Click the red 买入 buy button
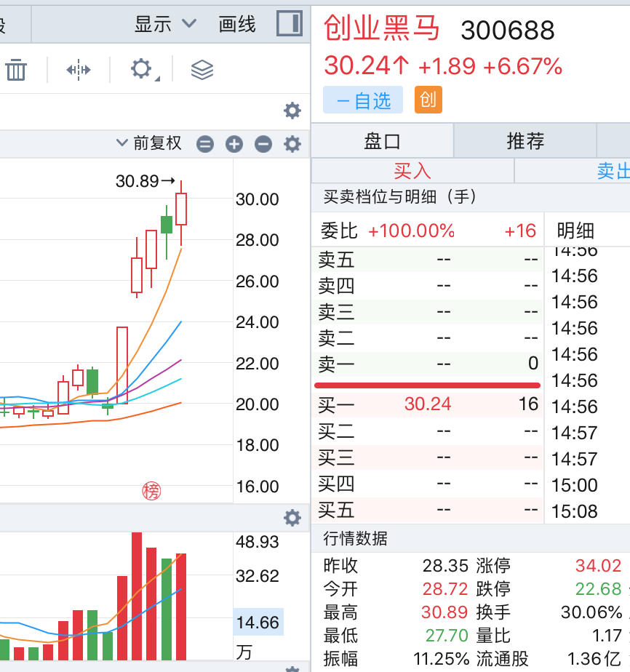 (412, 171)
